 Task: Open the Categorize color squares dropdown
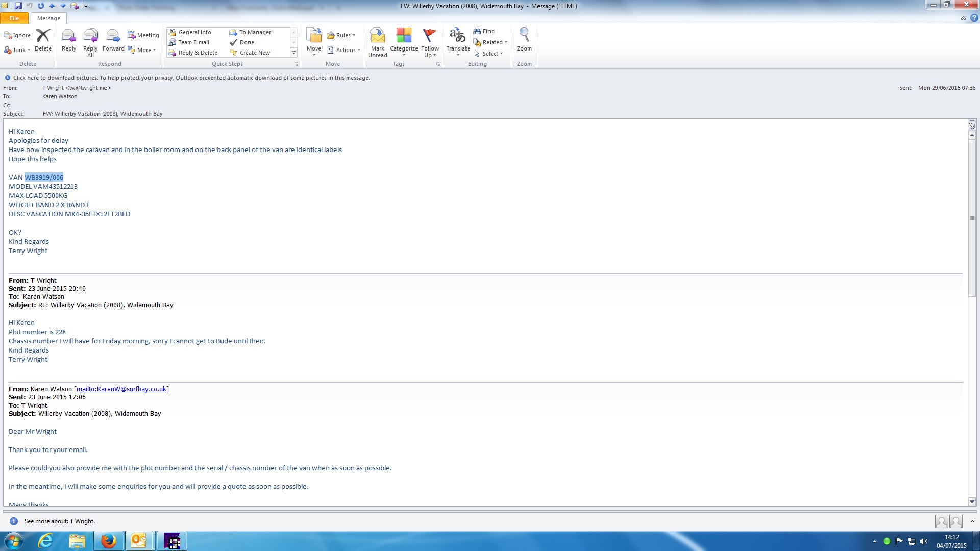[404, 42]
